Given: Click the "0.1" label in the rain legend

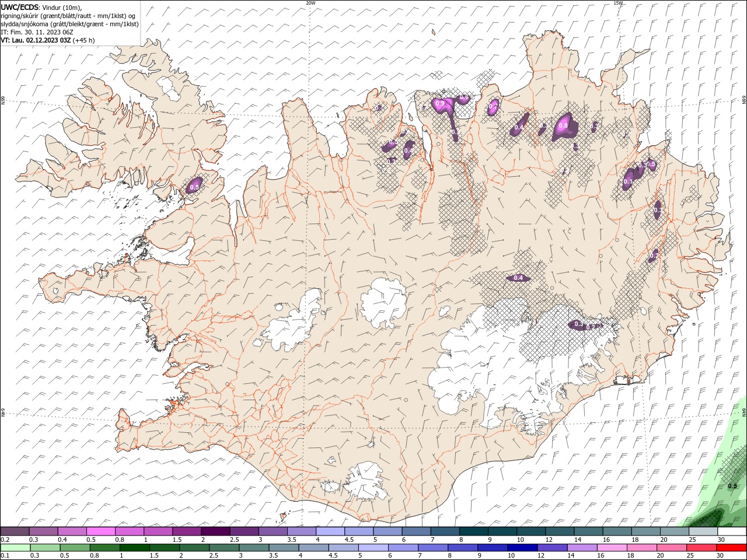Looking at the screenshot, I should pos(5,555).
